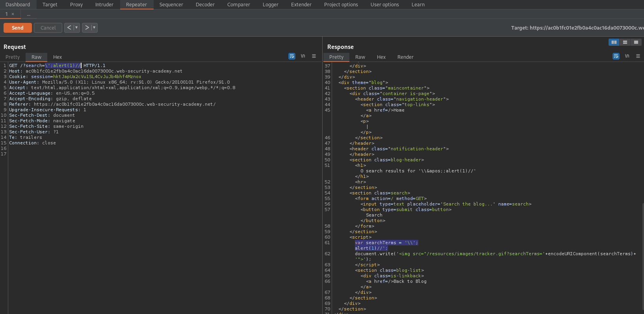Switch to the Decoder tab
The height and width of the screenshot is (314, 644).
205,5
